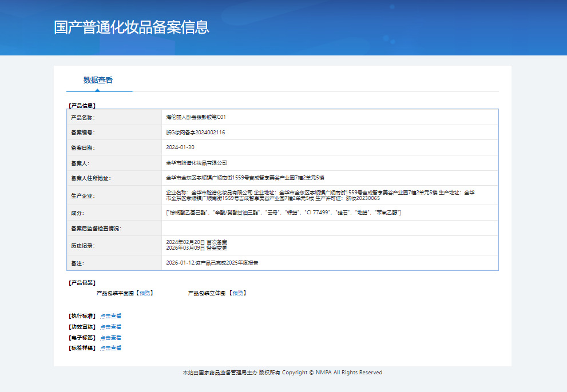This screenshot has width=567, height=392.
Task: Open 点击查看 link next to 执行标准
Action: pos(110,316)
